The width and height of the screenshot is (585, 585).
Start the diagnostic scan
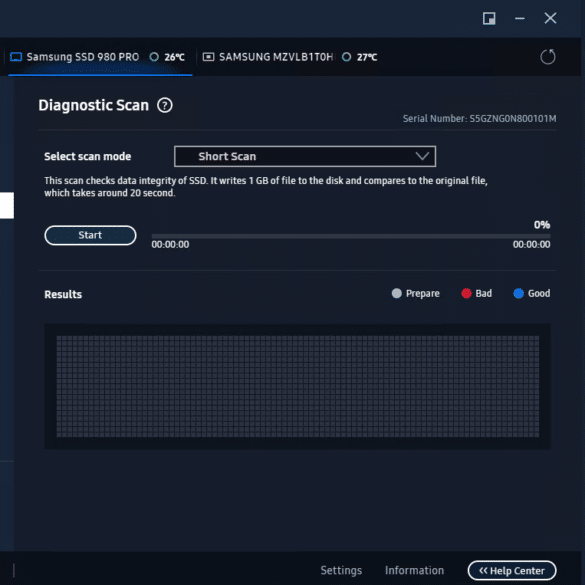pos(90,235)
